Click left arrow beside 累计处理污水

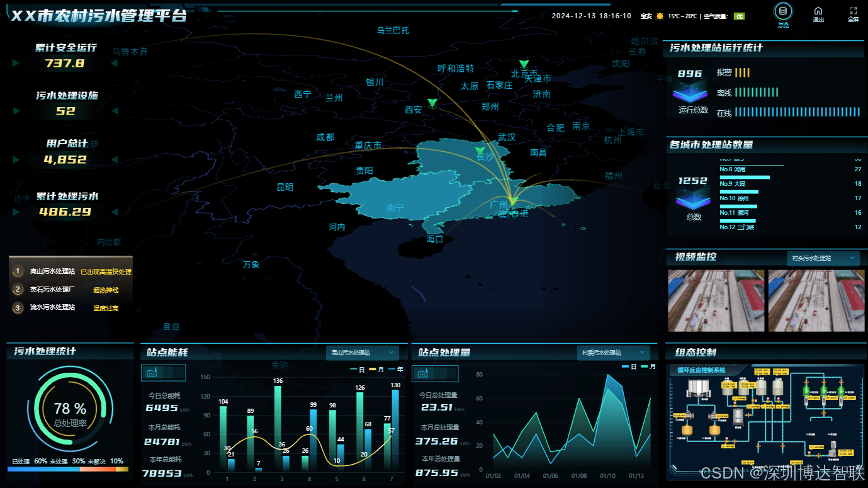(x=16, y=212)
